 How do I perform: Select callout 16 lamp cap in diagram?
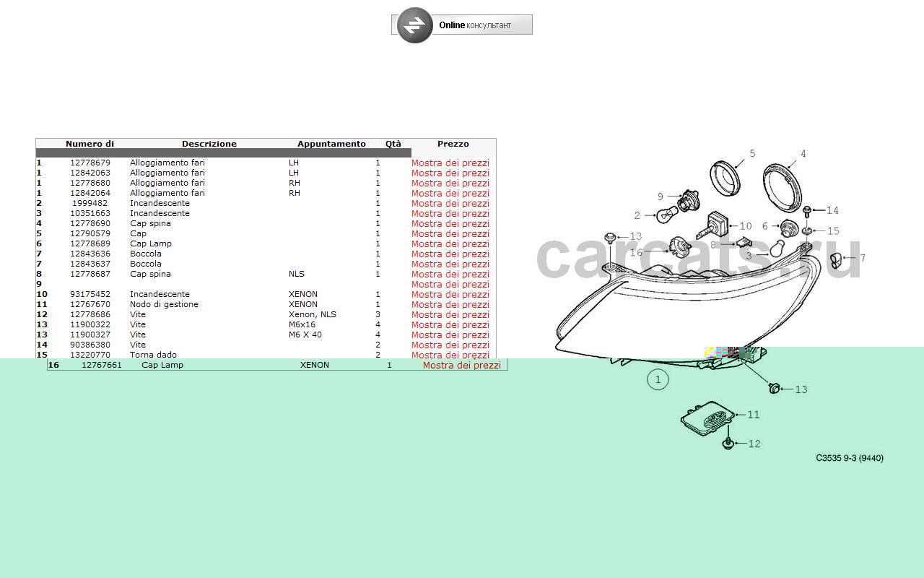coord(636,252)
